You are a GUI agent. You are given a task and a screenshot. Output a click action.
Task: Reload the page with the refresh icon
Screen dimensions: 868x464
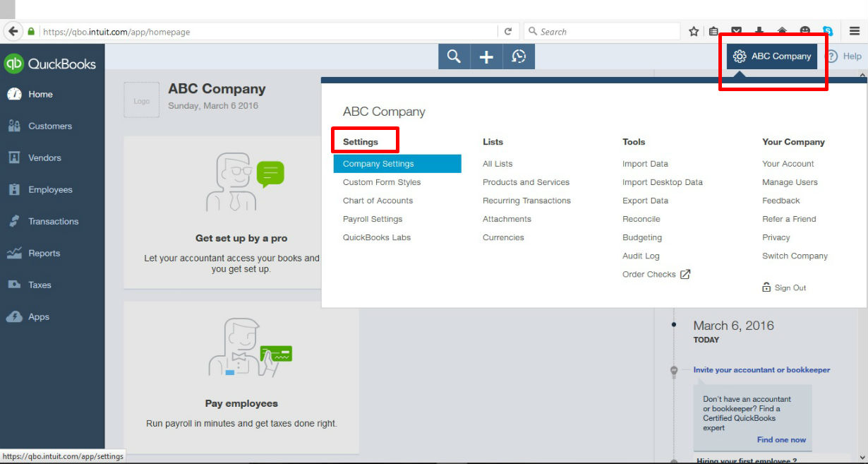507,32
